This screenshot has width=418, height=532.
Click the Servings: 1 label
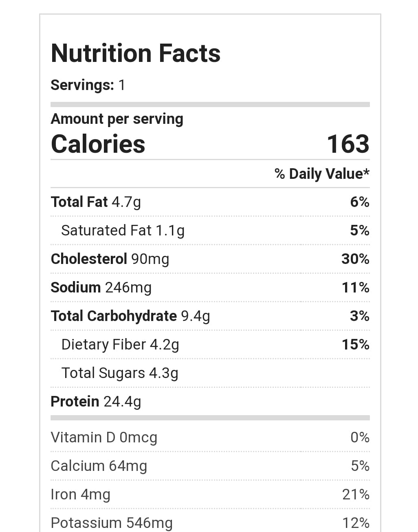coord(88,85)
